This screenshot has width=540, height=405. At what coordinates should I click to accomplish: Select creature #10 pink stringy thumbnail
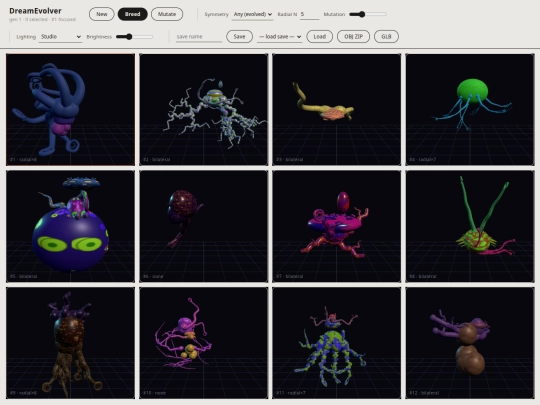[204, 343]
